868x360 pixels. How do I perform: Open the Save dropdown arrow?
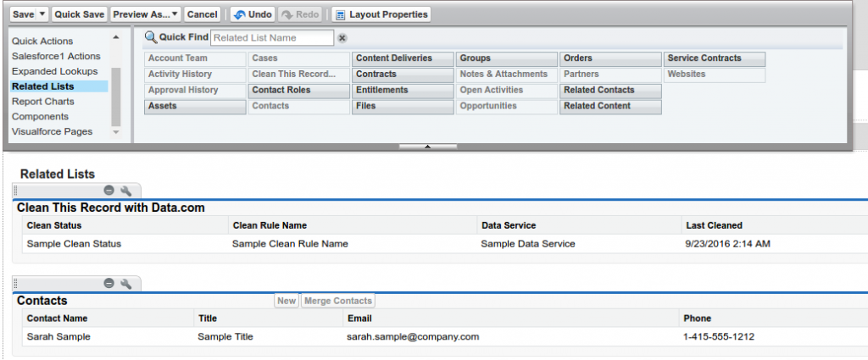pyautogui.click(x=42, y=14)
